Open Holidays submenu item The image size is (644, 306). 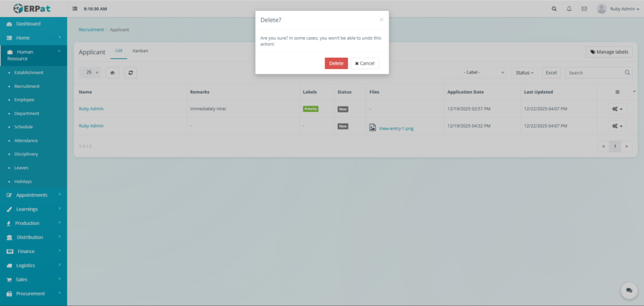(23, 182)
